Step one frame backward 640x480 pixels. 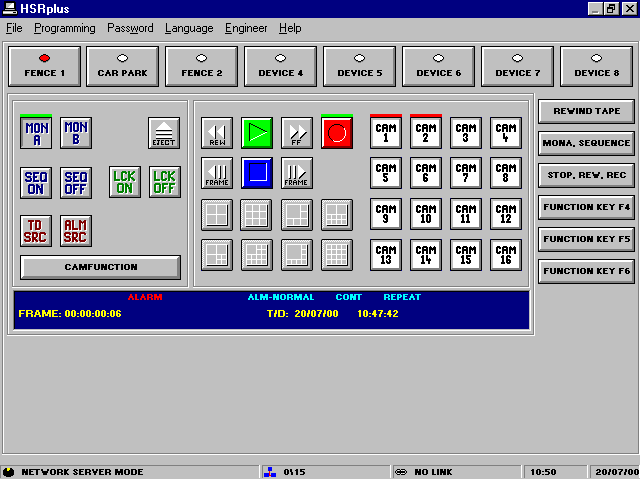[x=217, y=173]
